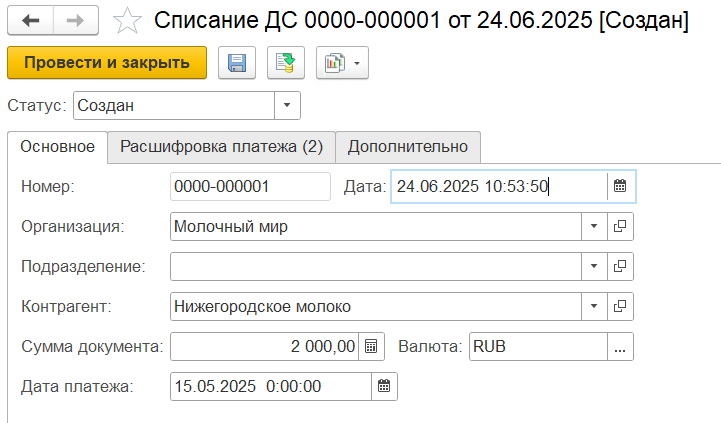Open calculator for Сумма документа

click(x=371, y=346)
